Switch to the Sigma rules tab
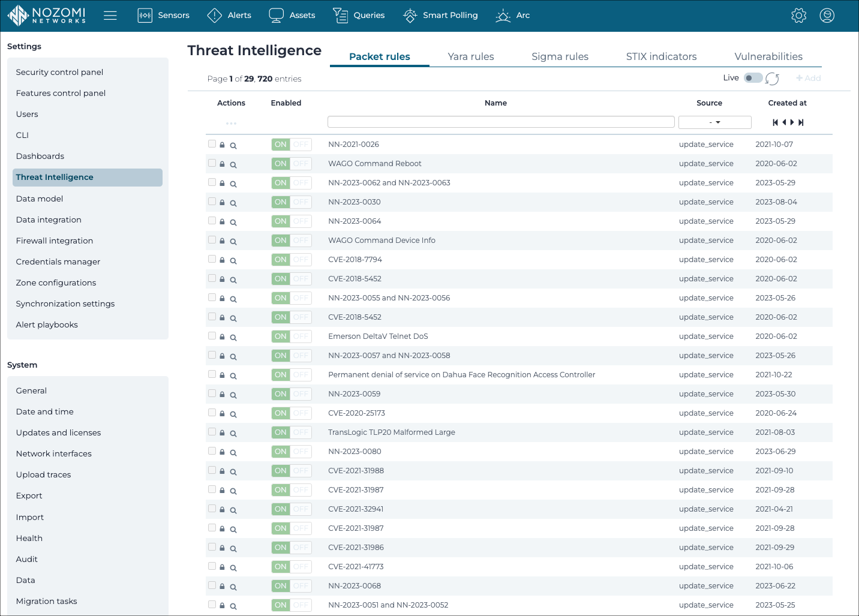 (x=560, y=56)
